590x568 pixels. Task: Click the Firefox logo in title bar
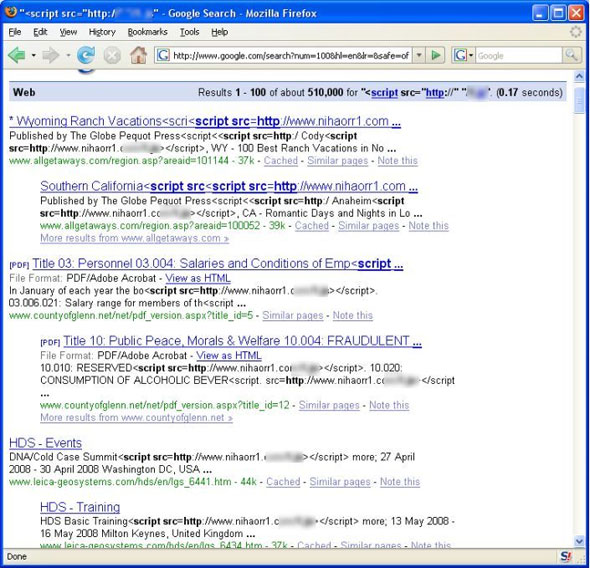point(11,12)
